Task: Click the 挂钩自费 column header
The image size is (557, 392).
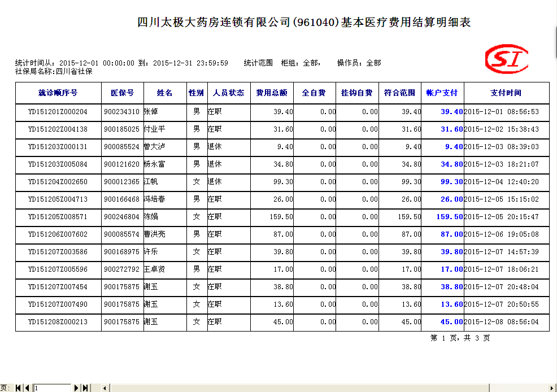Action: [356, 93]
